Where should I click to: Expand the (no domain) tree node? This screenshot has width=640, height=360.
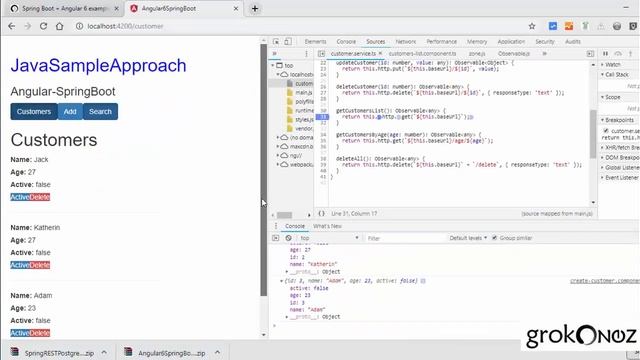278,138
